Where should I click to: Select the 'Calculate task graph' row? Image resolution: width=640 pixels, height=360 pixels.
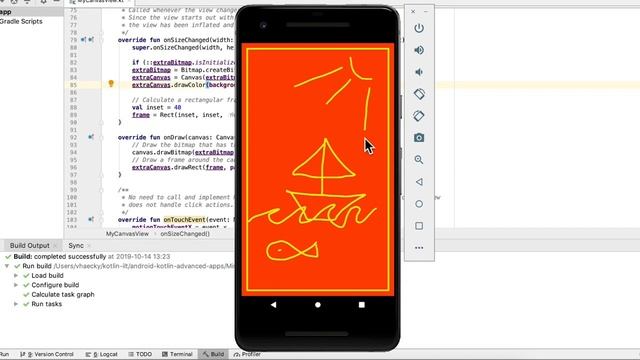63,294
